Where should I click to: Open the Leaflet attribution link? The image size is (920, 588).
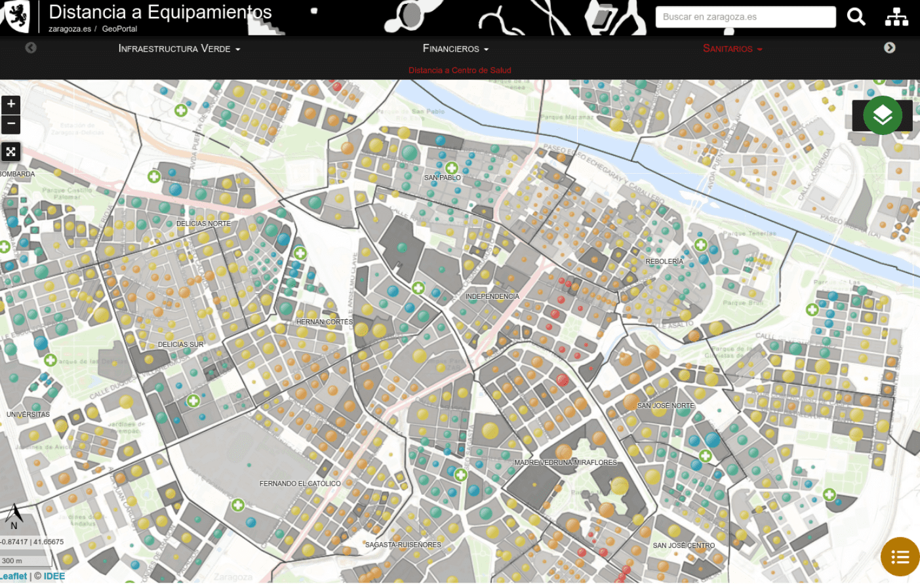coord(13,576)
